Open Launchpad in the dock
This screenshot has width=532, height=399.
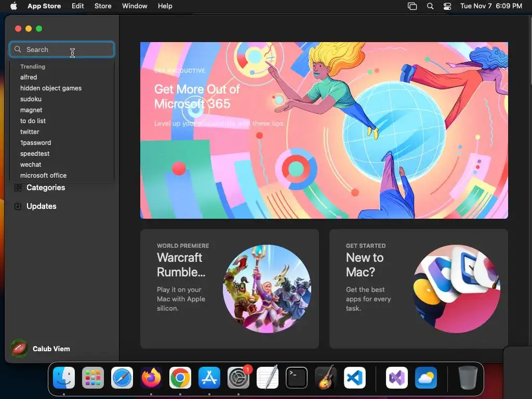click(x=93, y=378)
